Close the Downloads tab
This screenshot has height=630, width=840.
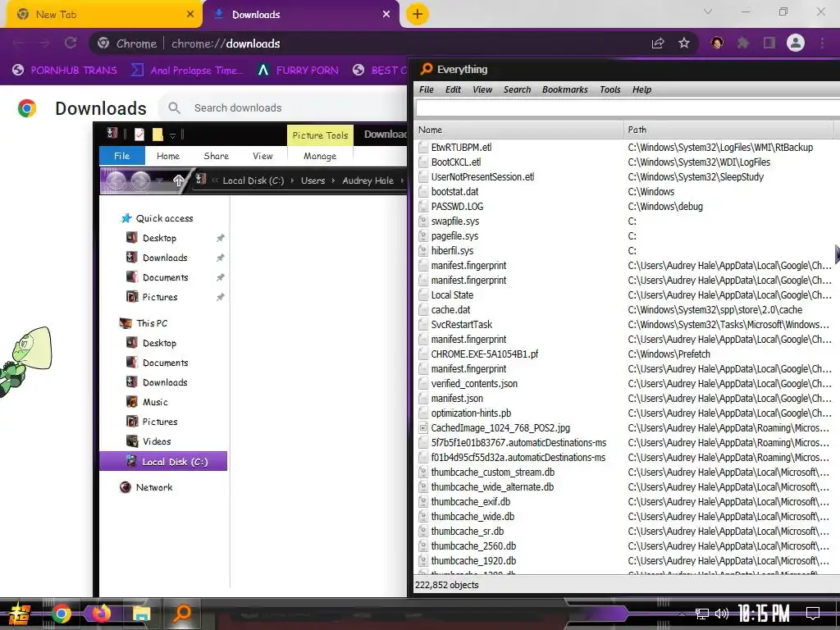pos(386,15)
